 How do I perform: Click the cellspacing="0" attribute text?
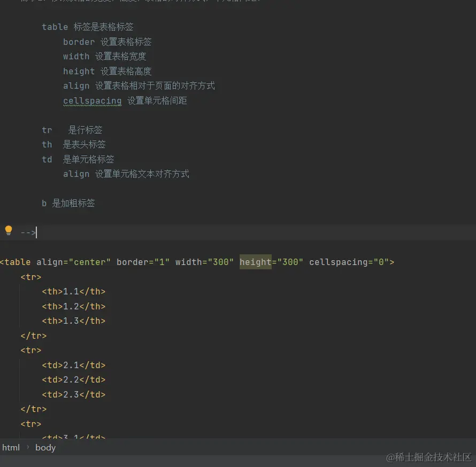pos(349,262)
